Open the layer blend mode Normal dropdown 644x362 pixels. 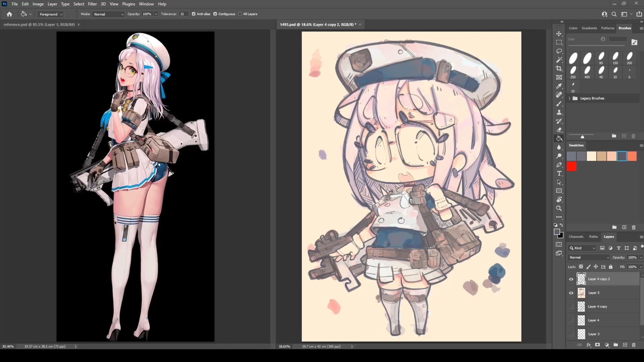(589, 257)
